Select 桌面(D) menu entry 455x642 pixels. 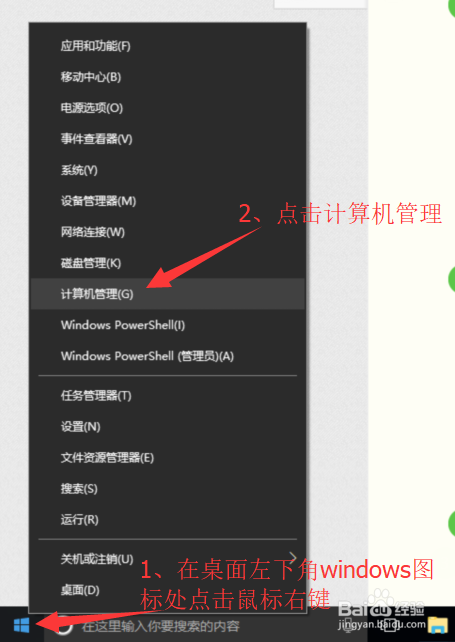pos(168,590)
